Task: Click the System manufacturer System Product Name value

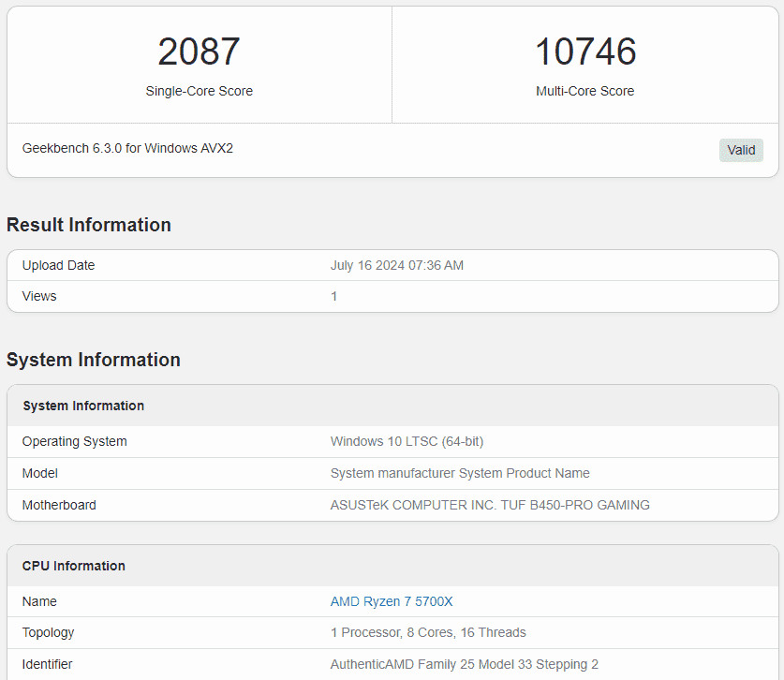Action: [x=460, y=473]
